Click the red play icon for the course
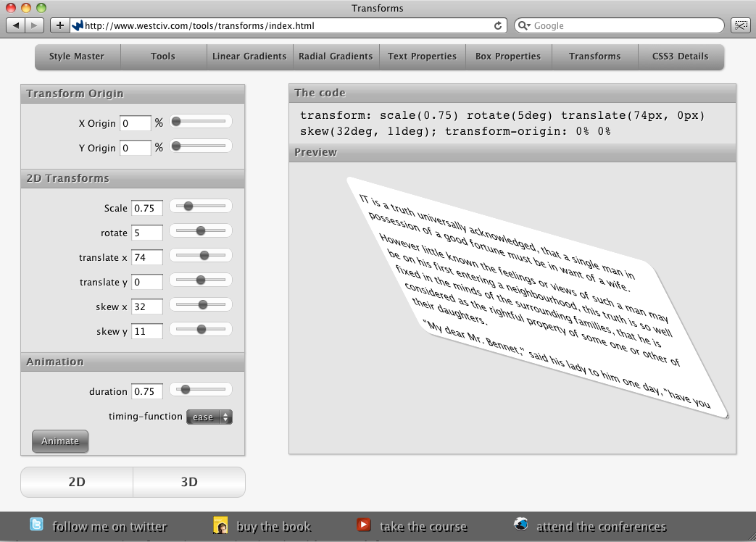The height and width of the screenshot is (542, 756). pyautogui.click(x=364, y=525)
